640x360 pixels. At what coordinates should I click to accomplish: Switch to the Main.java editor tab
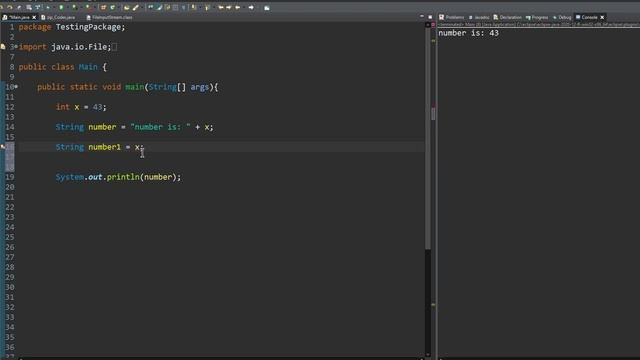click(19, 17)
